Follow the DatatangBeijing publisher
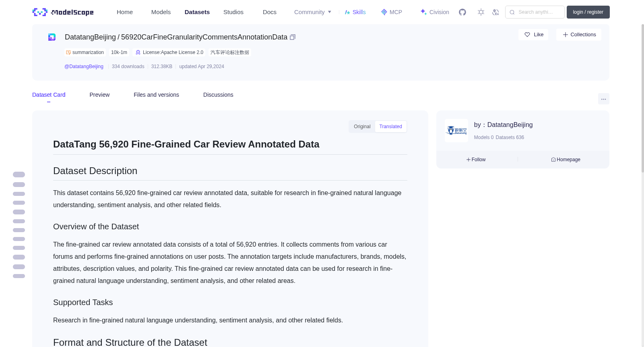 pyautogui.click(x=476, y=160)
